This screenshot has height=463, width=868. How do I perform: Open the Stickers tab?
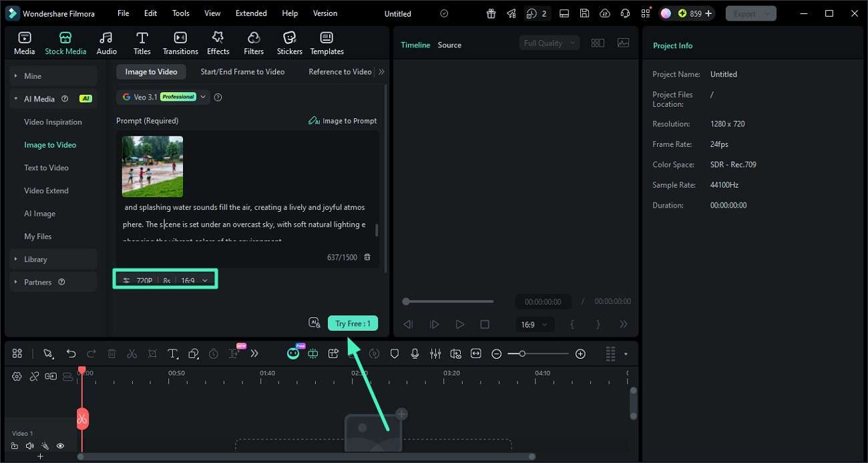pos(290,43)
